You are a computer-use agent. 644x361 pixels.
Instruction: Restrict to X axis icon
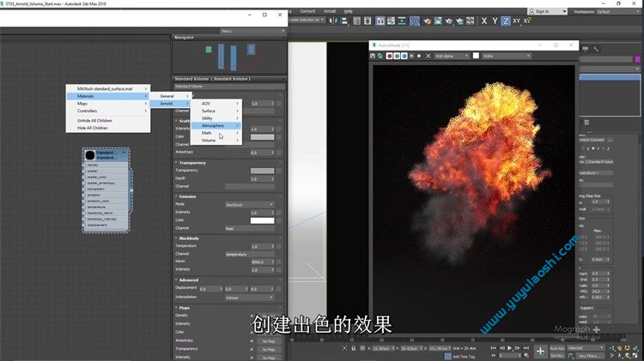(484, 21)
